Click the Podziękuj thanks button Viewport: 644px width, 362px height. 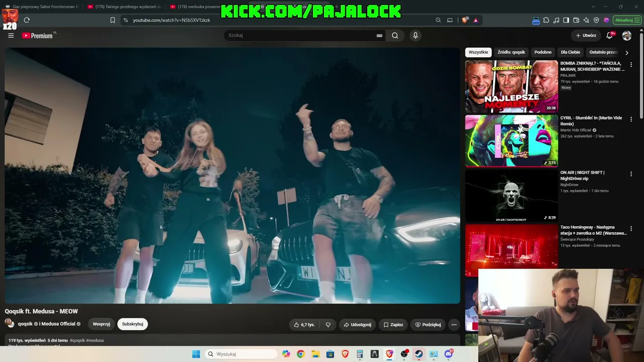(428, 325)
